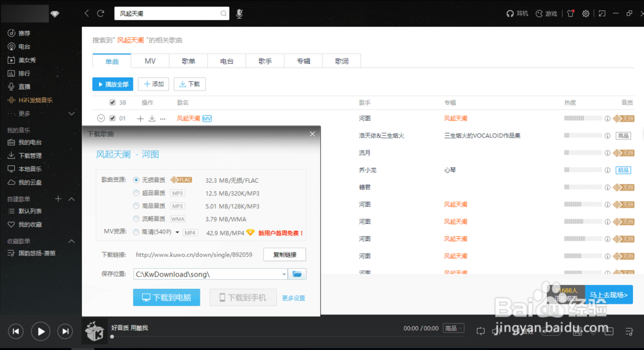
Task: Click 下载到电脑 button
Action: coord(166,297)
